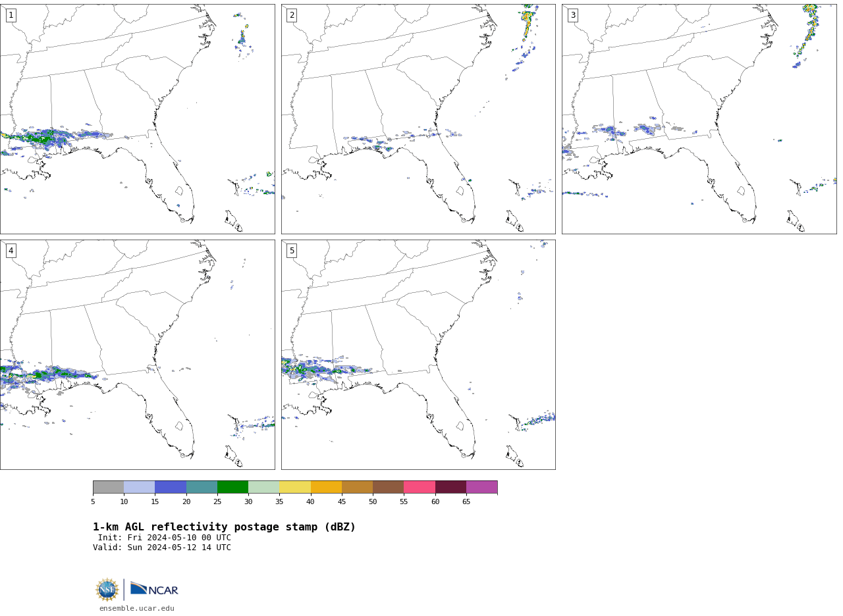Click the brown 50-55 dBZ swatch
Screen dimensions: 843x616
[388, 487]
